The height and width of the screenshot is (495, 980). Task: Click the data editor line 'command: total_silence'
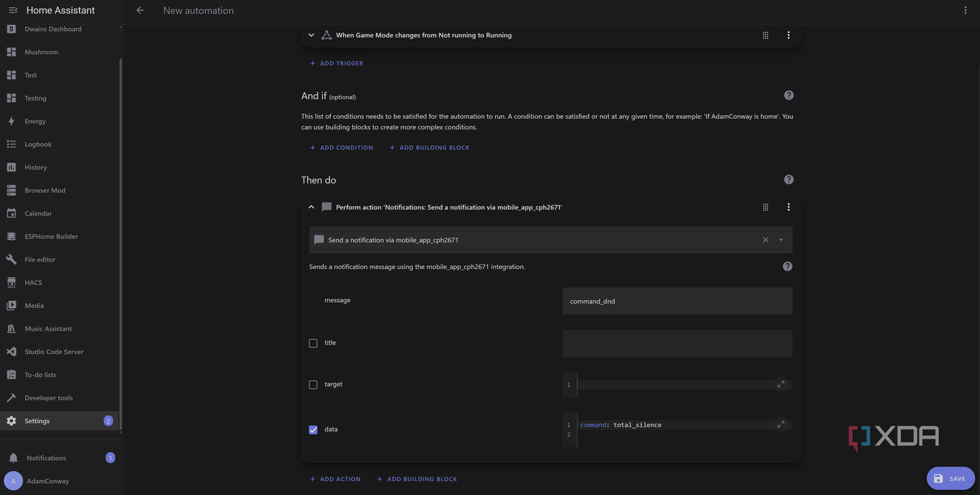(x=621, y=425)
